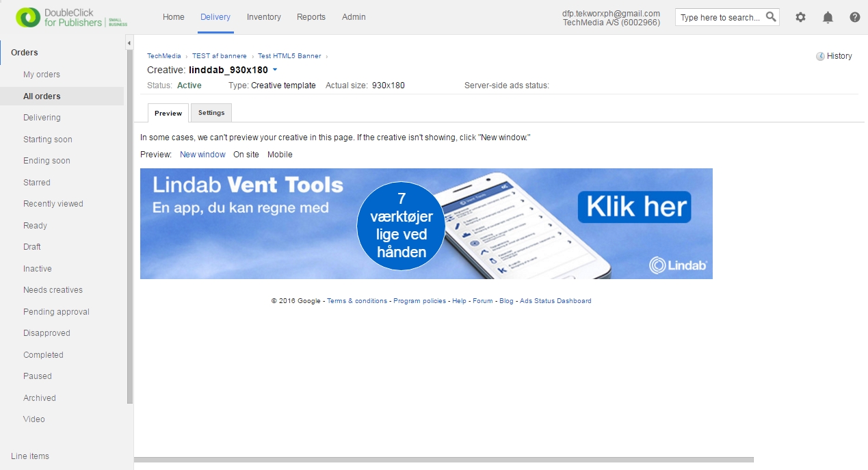Screen dimensions: 868x470
Task: Click the Lindab logo in banner
Action: pyautogui.click(x=678, y=265)
